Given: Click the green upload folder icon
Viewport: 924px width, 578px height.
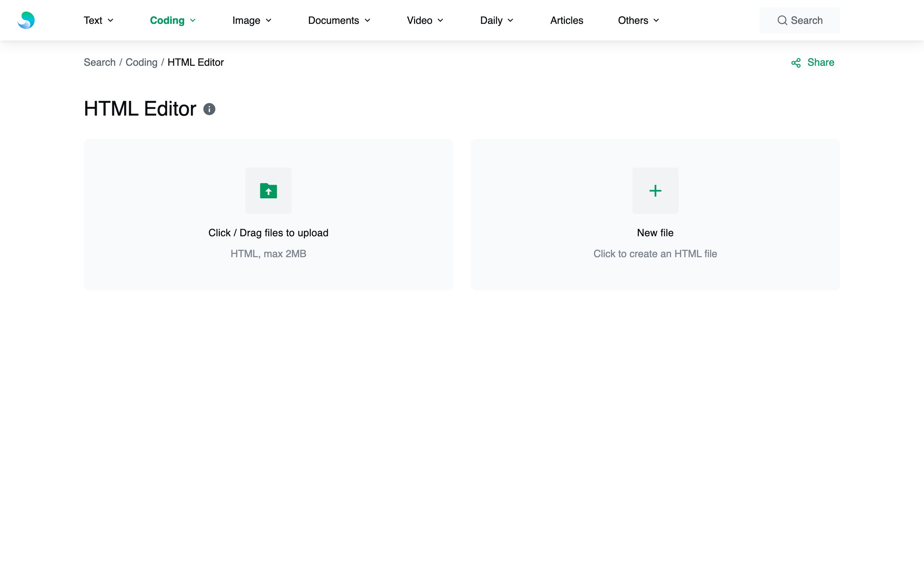Looking at the screenshot, I should click(x=269, y=191).
